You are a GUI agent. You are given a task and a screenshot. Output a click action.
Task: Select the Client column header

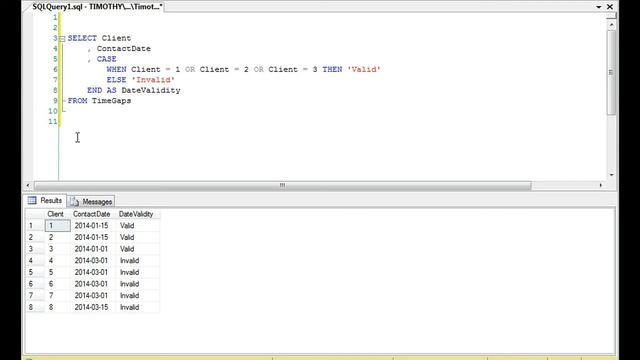pyautogui.click(x=56, y=214)
